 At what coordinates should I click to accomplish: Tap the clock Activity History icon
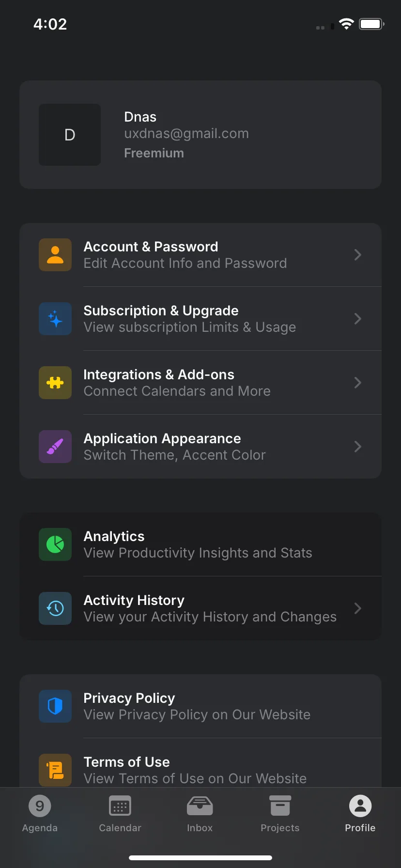[55, 608]
